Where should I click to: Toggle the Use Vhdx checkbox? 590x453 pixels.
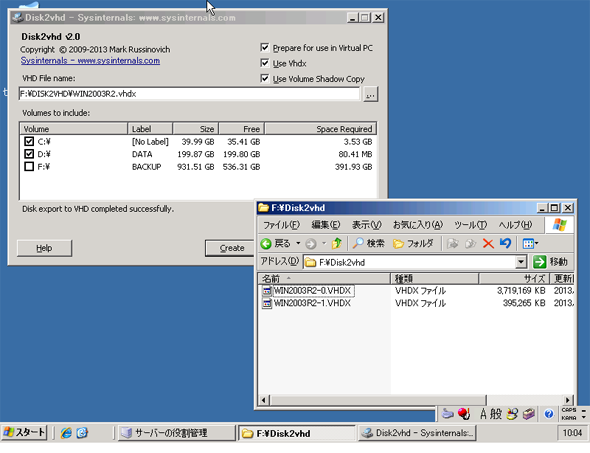(x=265, y=63)
